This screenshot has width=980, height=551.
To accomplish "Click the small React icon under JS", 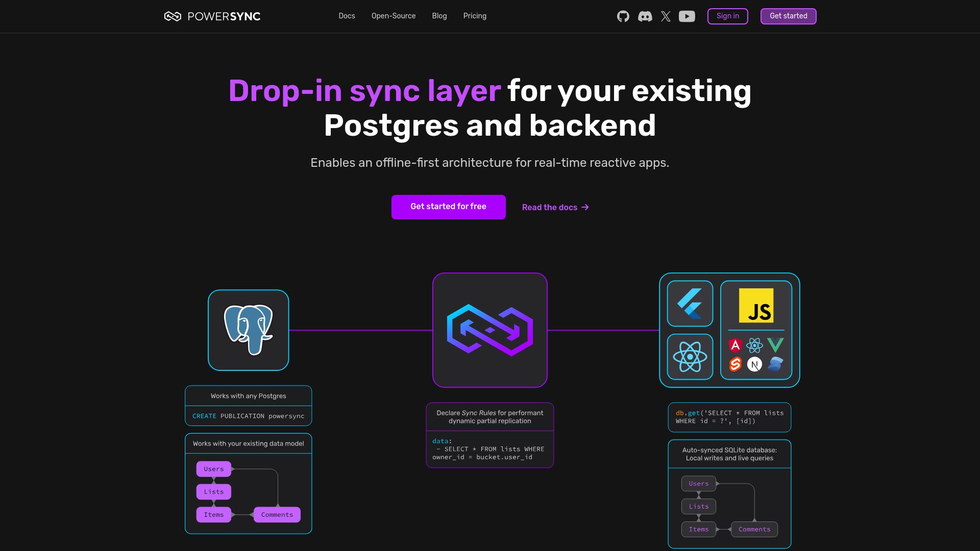I will click(754, 345).
